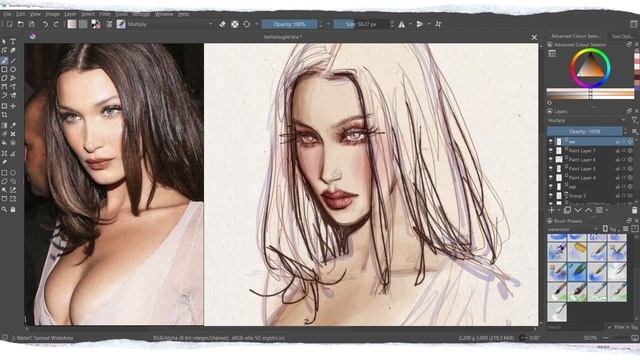The image size is (640, 360).
Task: Redo the last action
Action: pyautogui.click(x=56, y=24)
